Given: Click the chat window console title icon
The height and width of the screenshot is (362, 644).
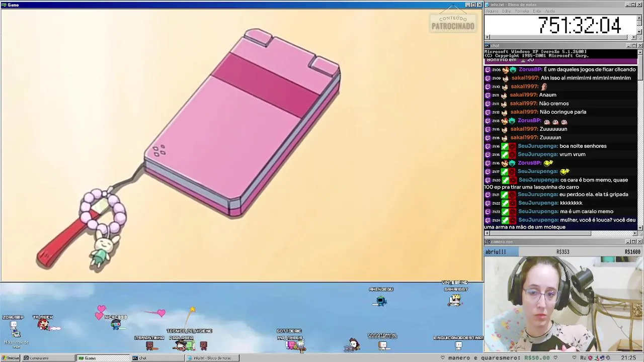Looking at the screenshot, I should coord(488,46).
